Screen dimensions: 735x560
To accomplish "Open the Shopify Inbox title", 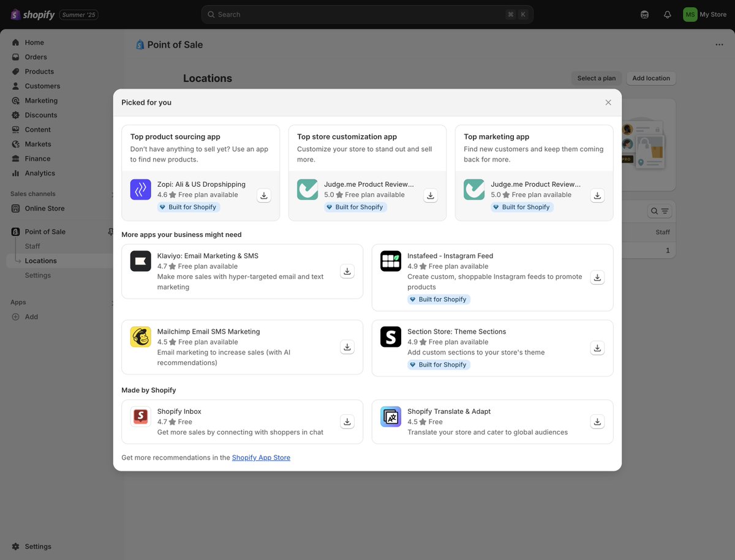I will [x=179, y=411].
